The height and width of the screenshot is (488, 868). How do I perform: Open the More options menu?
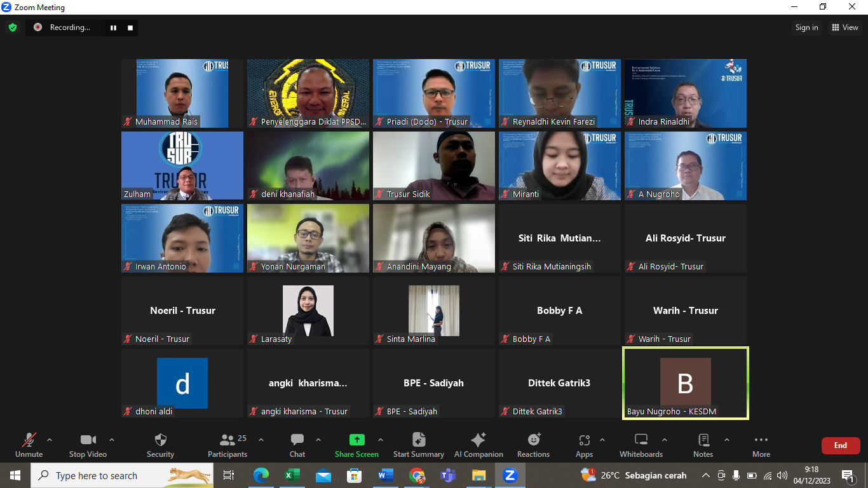pos(761,445)
